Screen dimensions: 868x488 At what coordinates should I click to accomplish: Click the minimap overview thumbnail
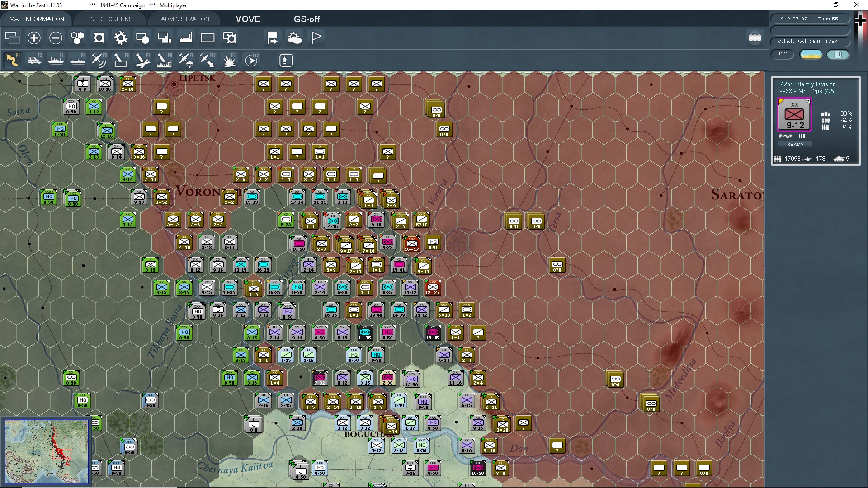click(46, 451)
